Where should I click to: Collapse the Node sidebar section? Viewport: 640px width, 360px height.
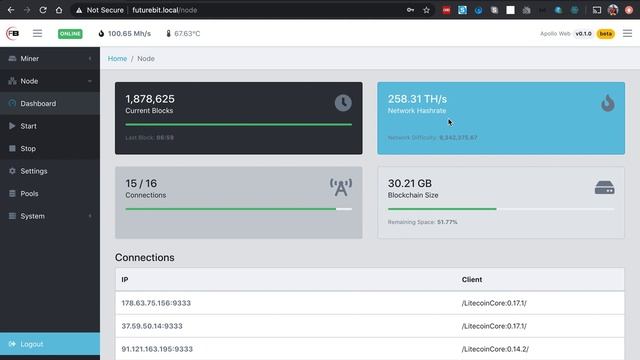pos(50,81)
